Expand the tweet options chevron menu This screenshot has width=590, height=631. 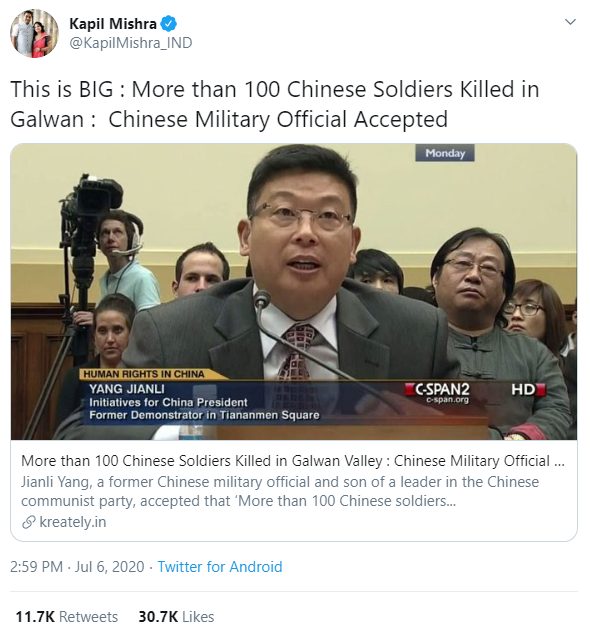click(x=570, y=22)
